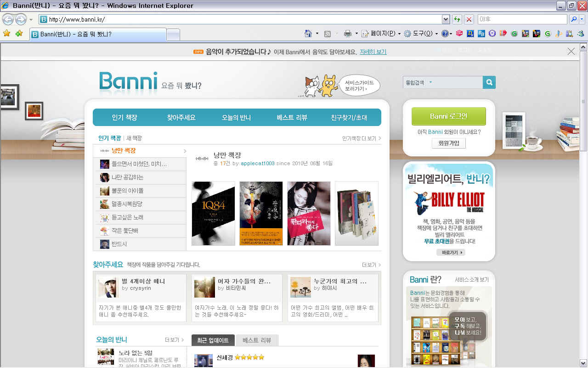Click in the browser address bar
The width and height of the screenshot is (588, 368).
240,19
